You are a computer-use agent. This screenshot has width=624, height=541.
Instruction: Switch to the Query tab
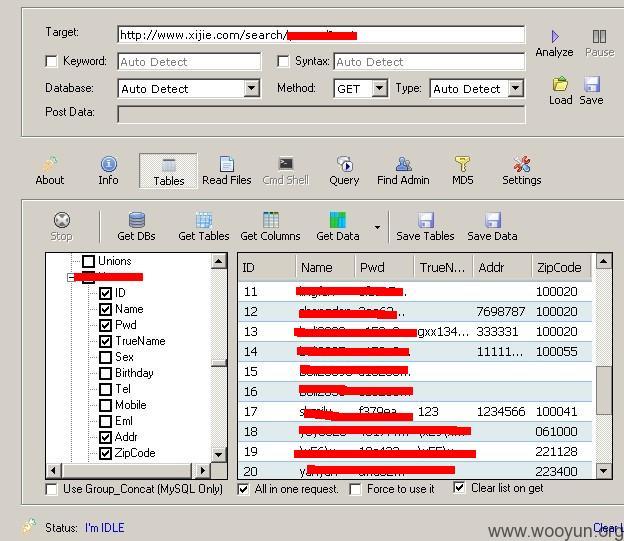pos(344,171)
